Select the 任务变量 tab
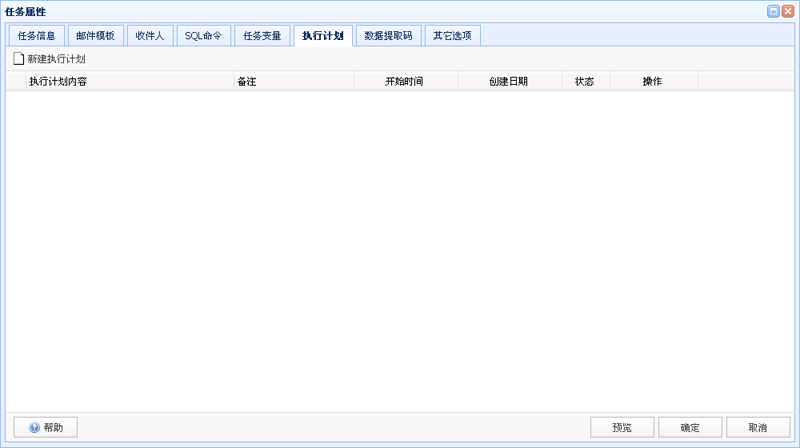This screenshot has width=800, height=448. (262, 36)
